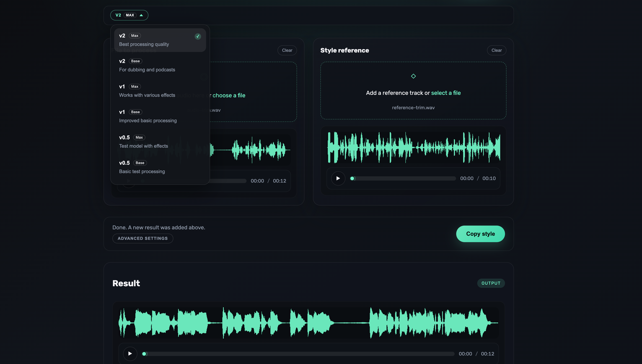Open the 'select a file' link
Viewport: 642px width, 364px height.
(x=446, y=93)
